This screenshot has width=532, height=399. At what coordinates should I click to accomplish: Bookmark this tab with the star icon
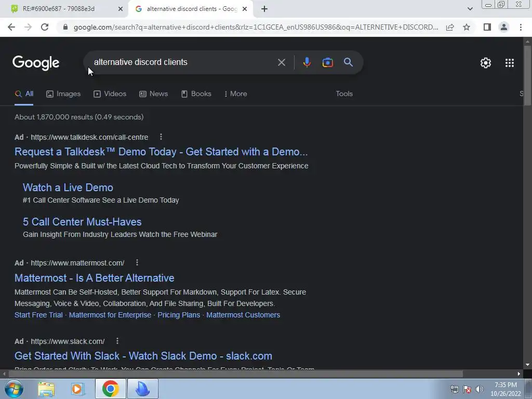[x=467, y=27]
